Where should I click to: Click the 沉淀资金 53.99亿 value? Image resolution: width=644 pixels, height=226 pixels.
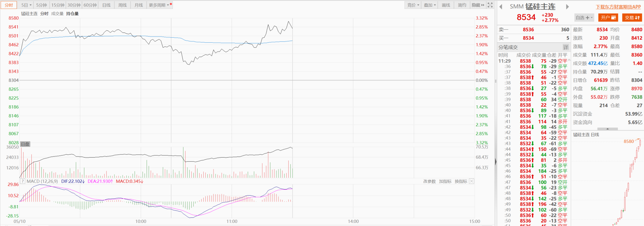point(633,114)
